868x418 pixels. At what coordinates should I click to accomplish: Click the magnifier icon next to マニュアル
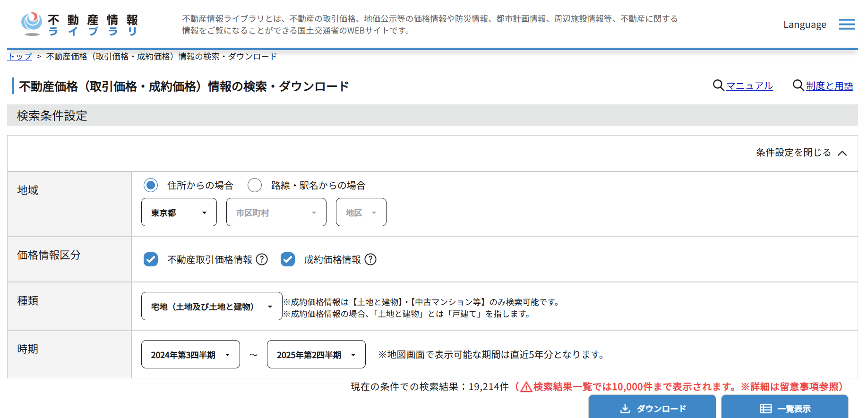point(718,85)
